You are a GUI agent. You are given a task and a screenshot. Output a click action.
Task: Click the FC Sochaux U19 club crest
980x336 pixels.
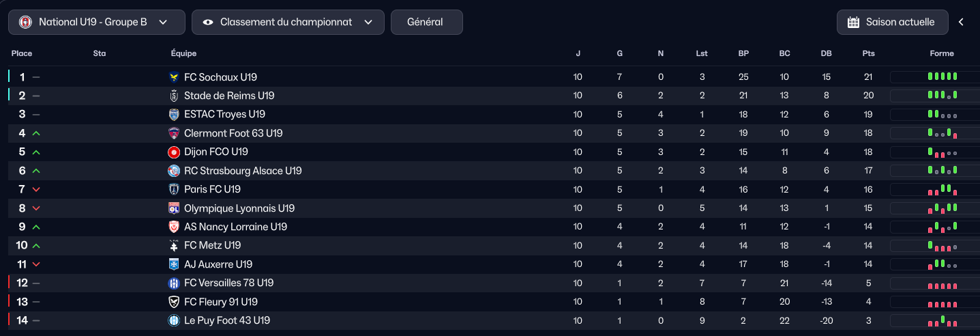[x=173, y=77]
